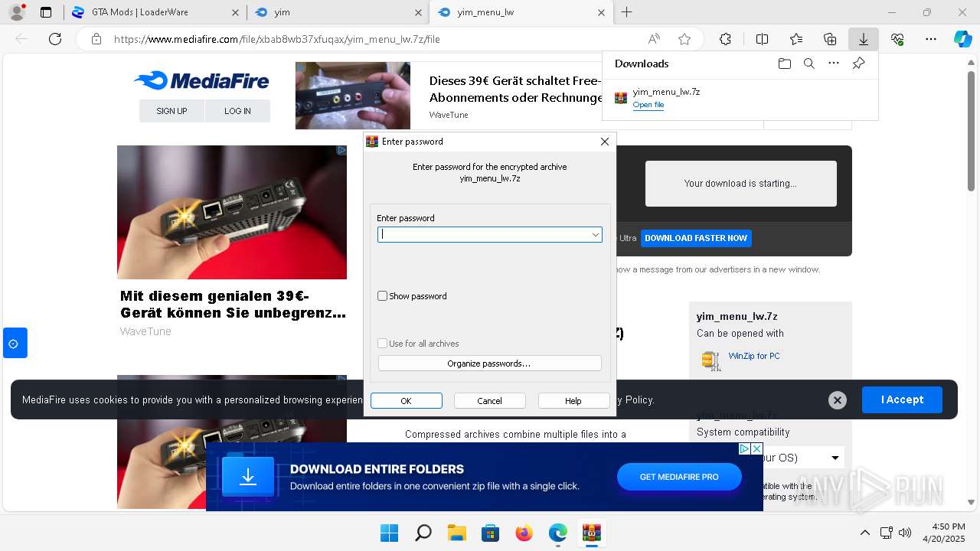
Task: Click the Organize passwords button
Action: tap(489, 364)
